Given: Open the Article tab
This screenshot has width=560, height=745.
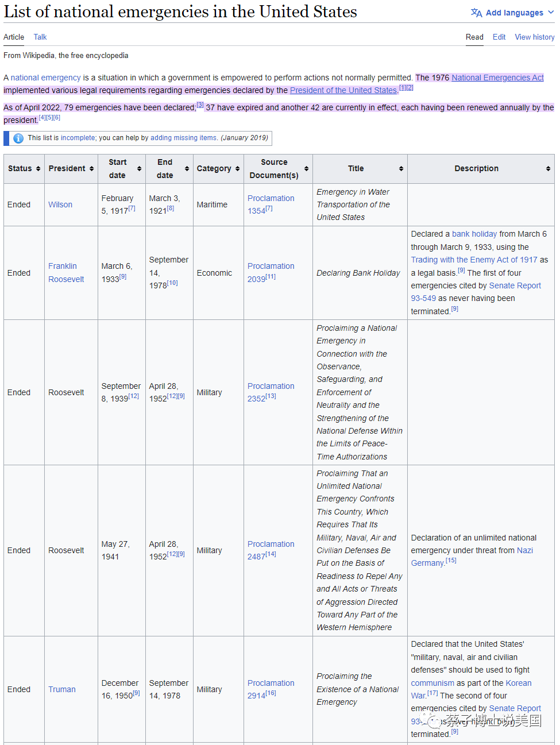Looking at the screenshot, I should pyautogui.click(x=14, y=37).
